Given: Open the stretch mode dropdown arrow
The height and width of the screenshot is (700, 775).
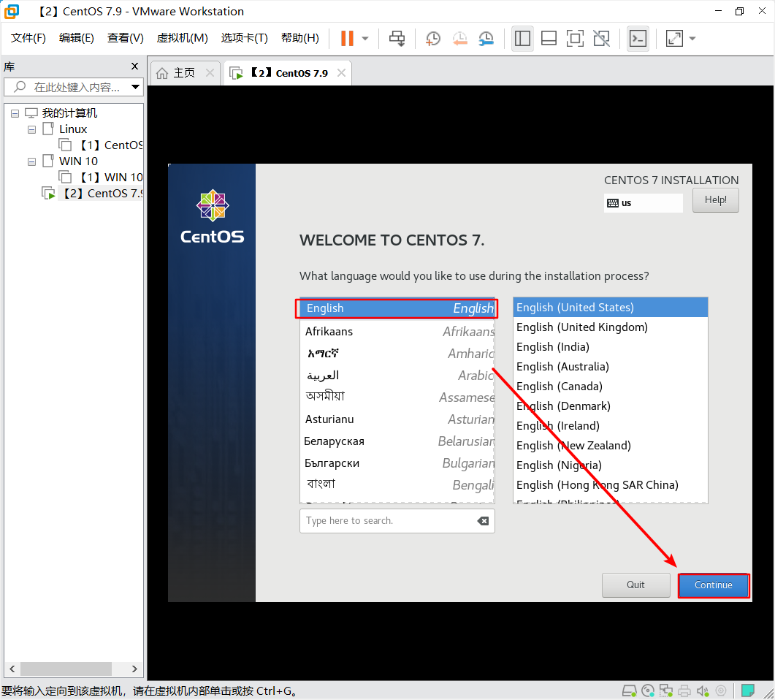Looking at the screenshot, I should pyautogui.click(x=692, y=38).
